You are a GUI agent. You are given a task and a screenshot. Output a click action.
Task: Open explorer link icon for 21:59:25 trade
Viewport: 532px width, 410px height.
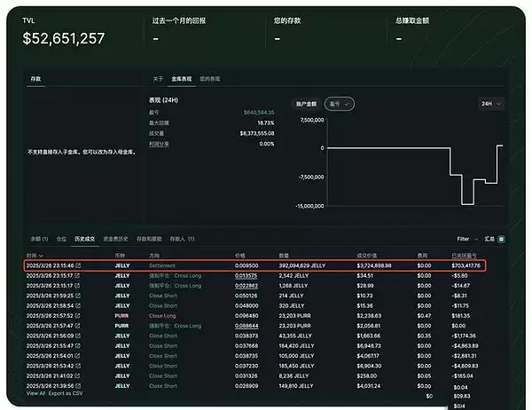coord(78,296)
